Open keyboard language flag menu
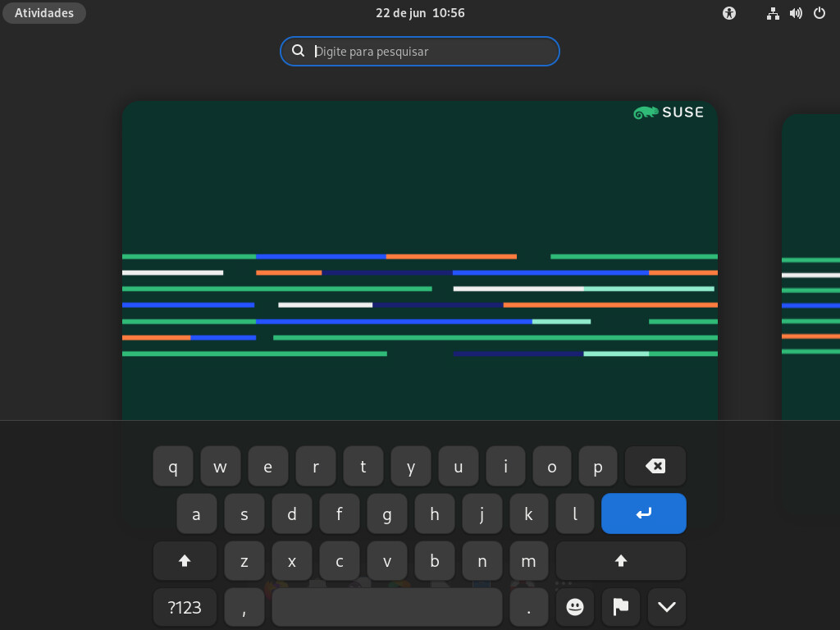 pos(620,607)
